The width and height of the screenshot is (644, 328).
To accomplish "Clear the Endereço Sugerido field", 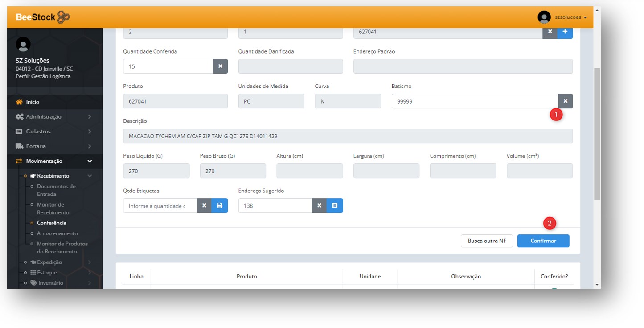I will [x=319, y=206].
